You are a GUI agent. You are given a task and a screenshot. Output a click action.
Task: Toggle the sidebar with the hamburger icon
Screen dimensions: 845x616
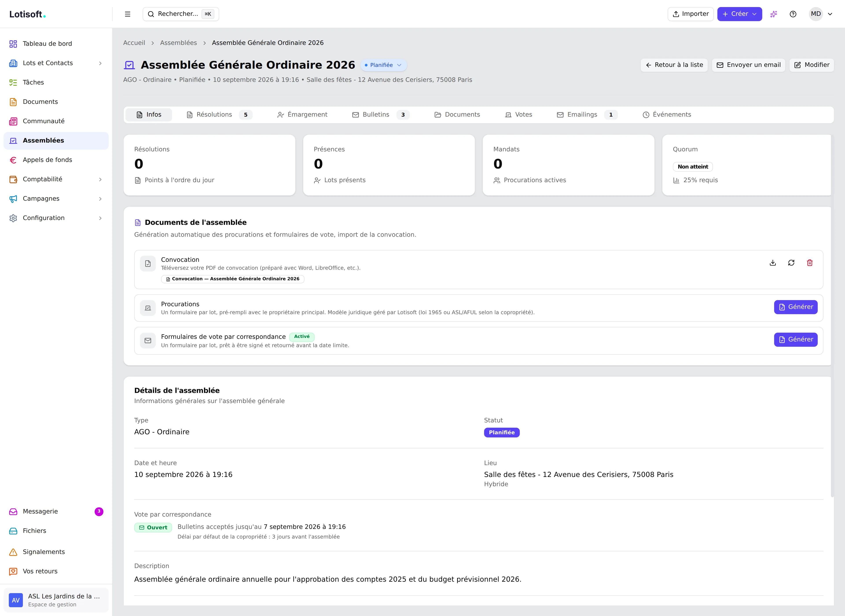(128, 14)
